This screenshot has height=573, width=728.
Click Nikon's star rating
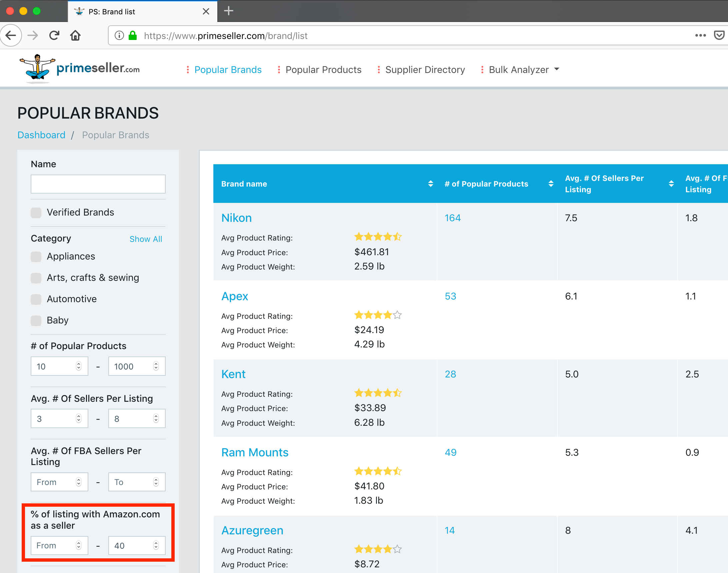coord(378,237)
